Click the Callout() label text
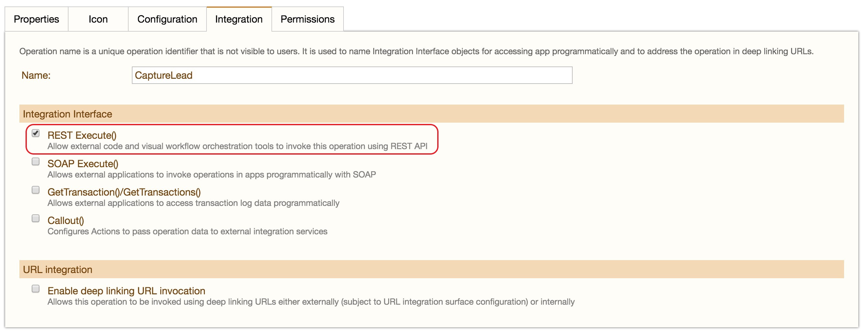Image resolution: width=868 pixels, height=335 pixels. point(66,220)
